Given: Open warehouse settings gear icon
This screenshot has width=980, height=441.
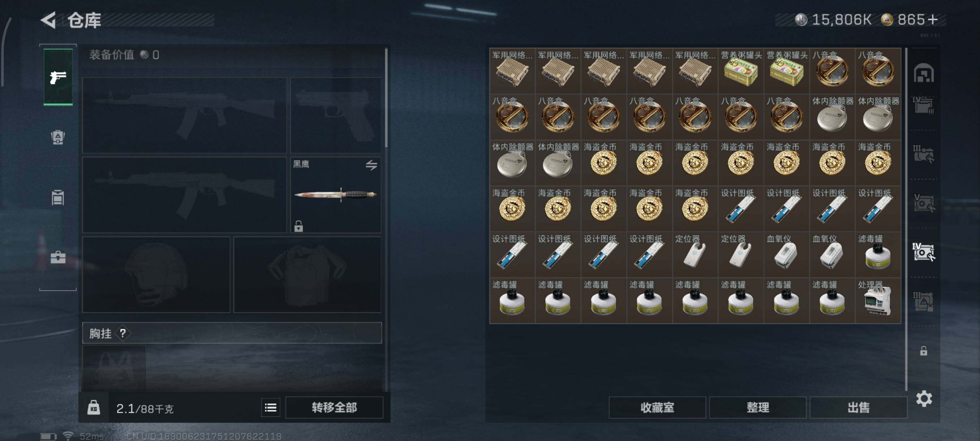Looking at the screenshot, I should 924,398.
